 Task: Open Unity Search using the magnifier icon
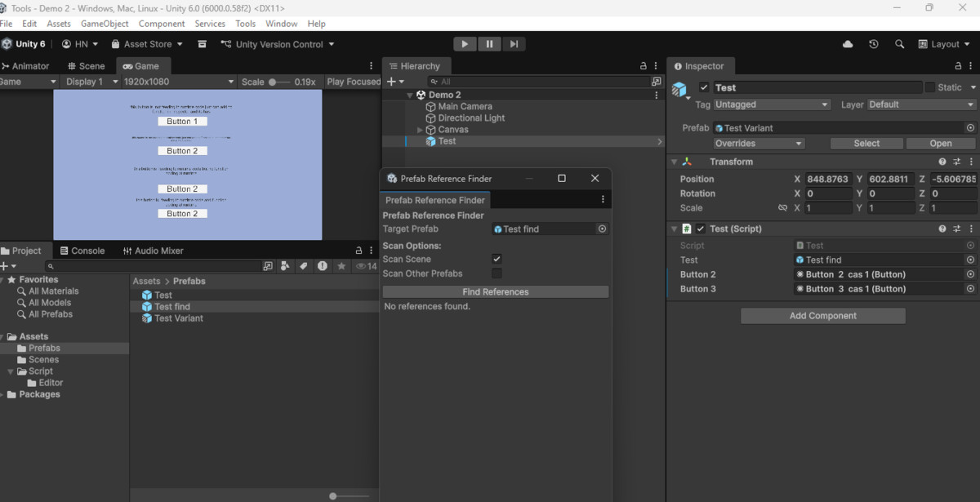click(899, 43)
